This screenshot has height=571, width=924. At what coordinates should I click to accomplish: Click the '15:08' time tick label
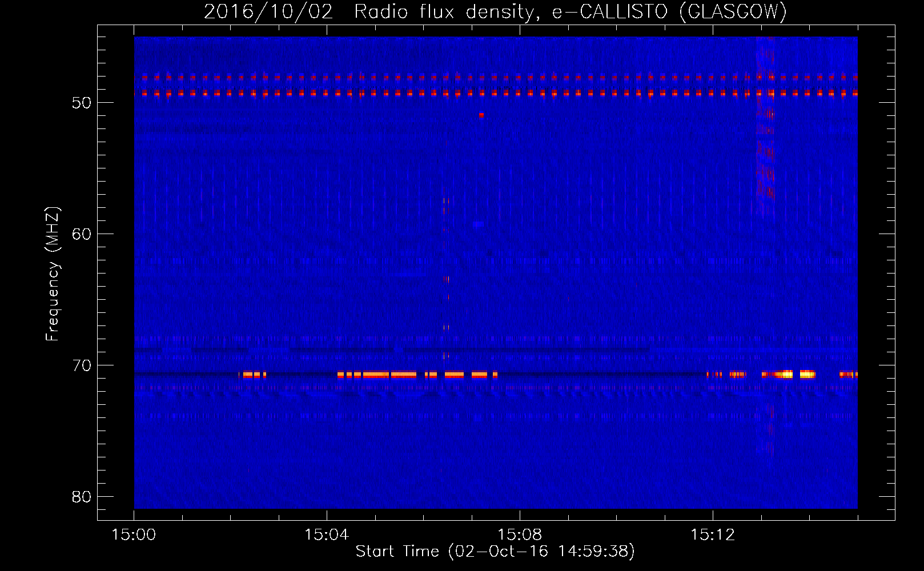pos(520,535)
